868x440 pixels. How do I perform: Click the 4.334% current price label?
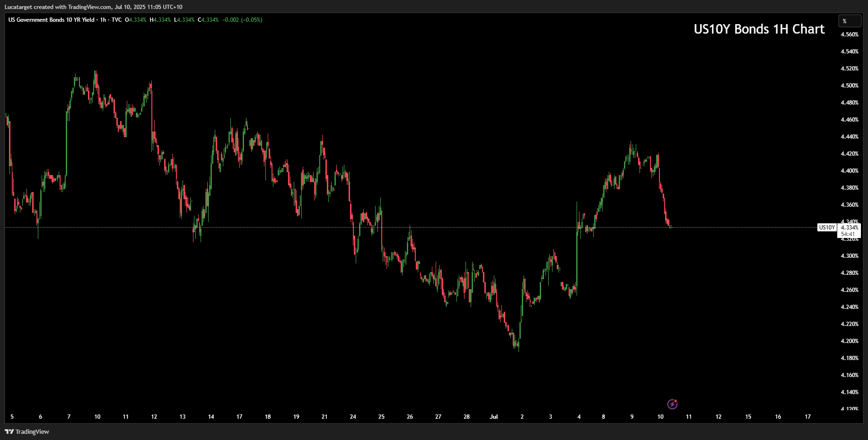[x=850, y=228]
